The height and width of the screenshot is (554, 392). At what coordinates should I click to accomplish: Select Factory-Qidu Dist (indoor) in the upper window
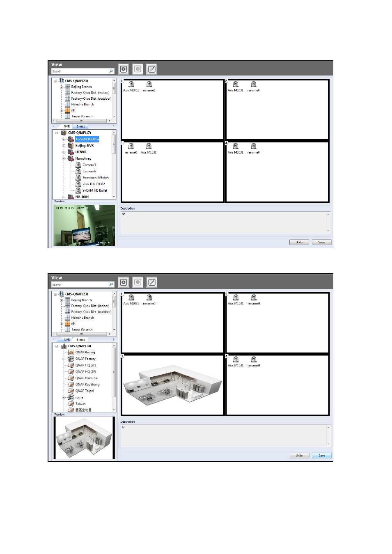tap(90, 93)
